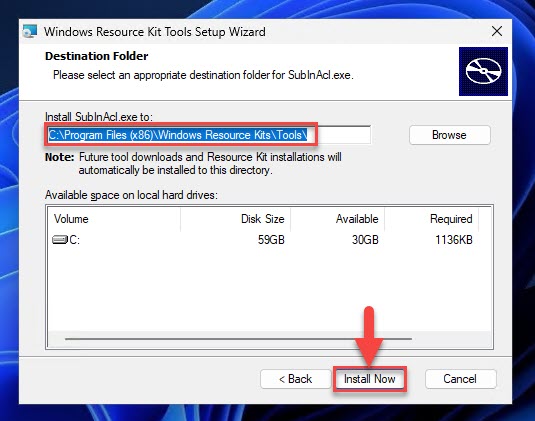
Task: Select the 30GB available space cell
Action: [365, 240]
